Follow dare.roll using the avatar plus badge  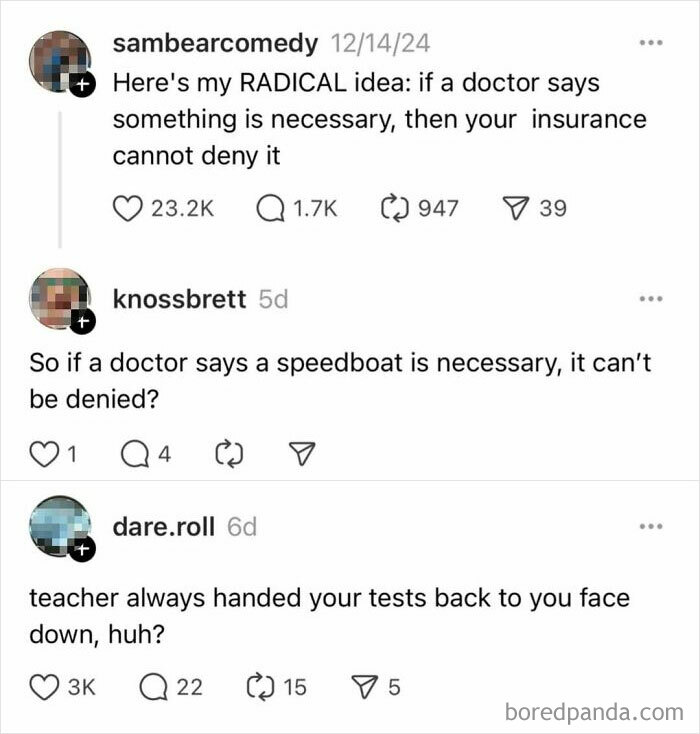tap(84, 549)
